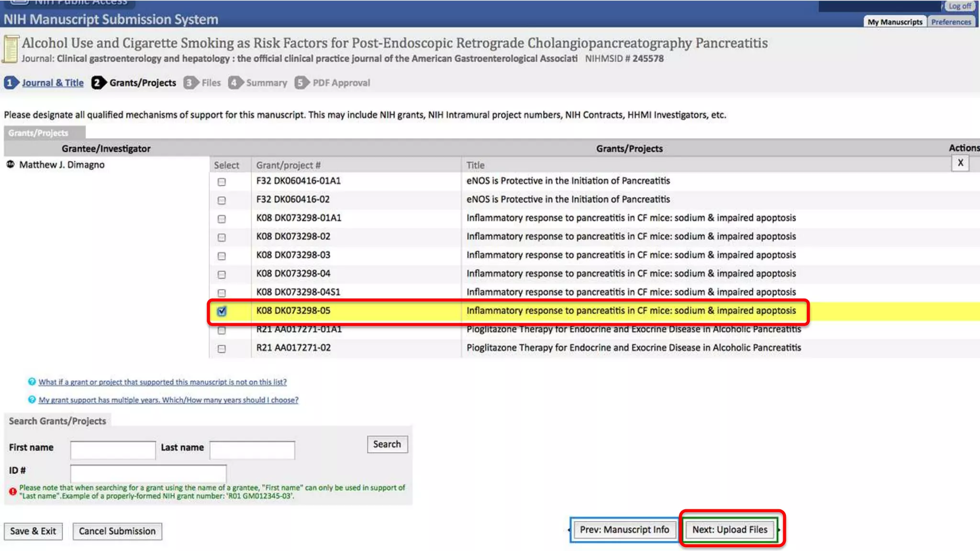Open the My Manuscripts tab
Viewport: 980px width, 551px height.
click(894, 22)
